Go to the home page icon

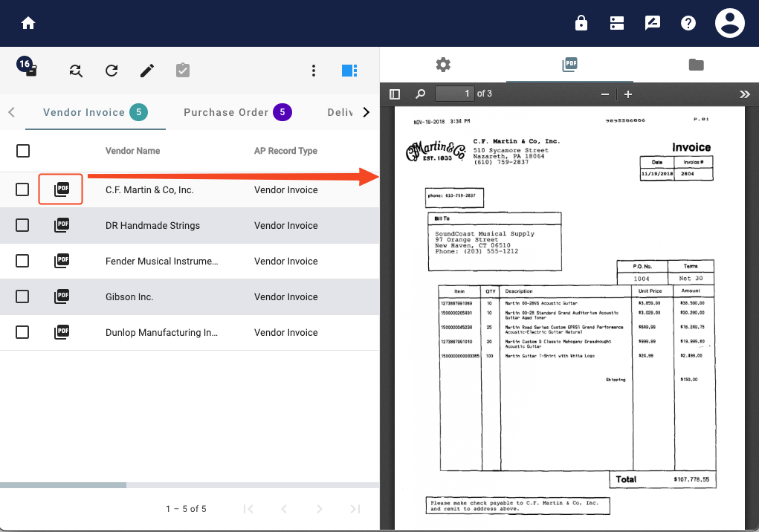28,23
